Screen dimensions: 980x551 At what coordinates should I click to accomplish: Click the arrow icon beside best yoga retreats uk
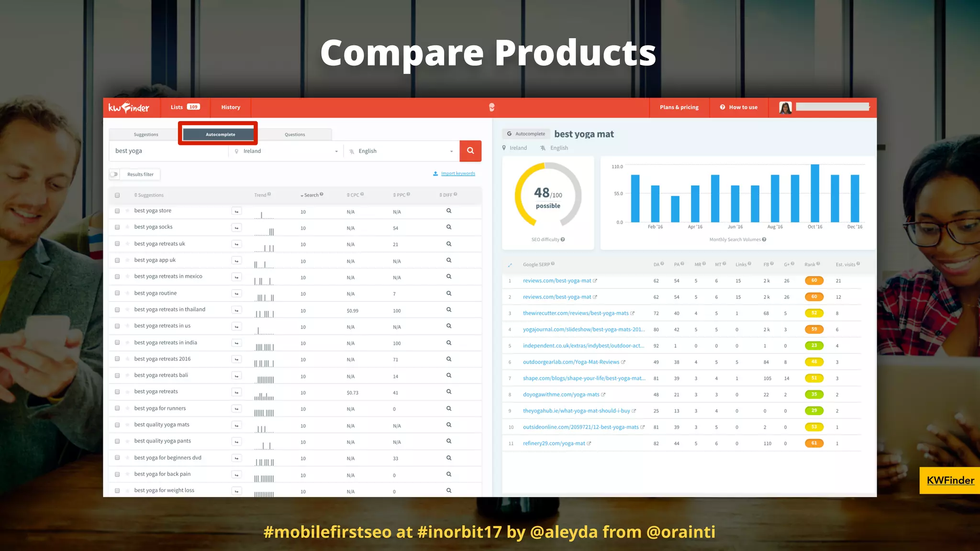(x=236, y=244)
